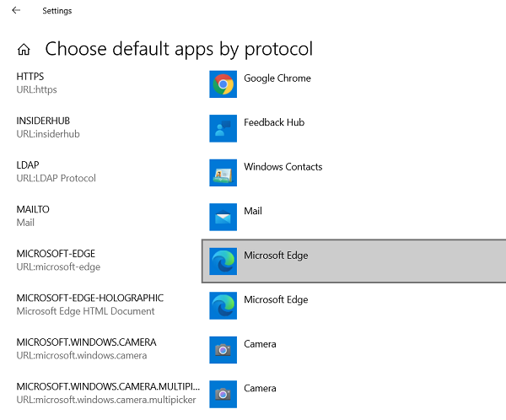Click Edge icon for MICROSOFT-EDGE-HOLOGRAPHIC
This screenshot has width=506, height=420.
point(223,305)
